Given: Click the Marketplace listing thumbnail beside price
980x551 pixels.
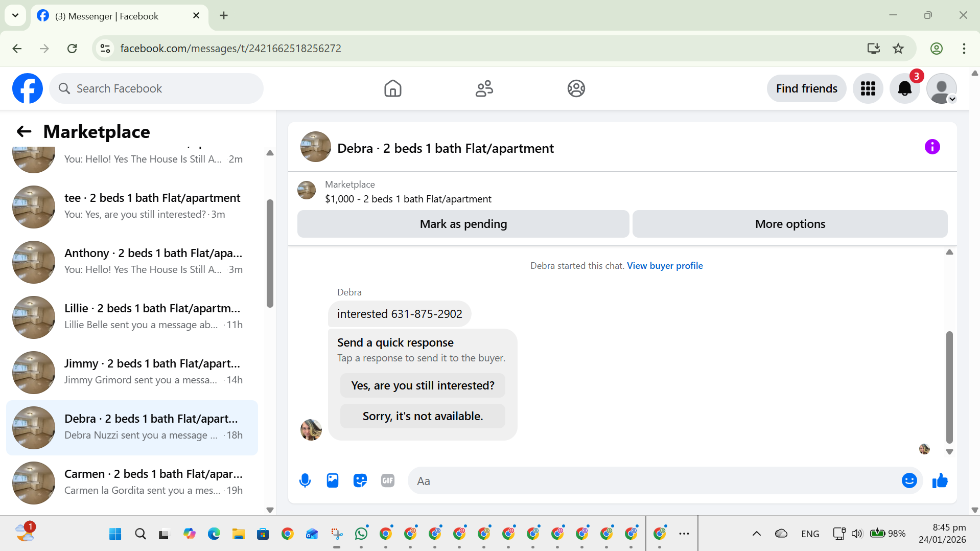Looking at the screenshot, I should [307, 190].
